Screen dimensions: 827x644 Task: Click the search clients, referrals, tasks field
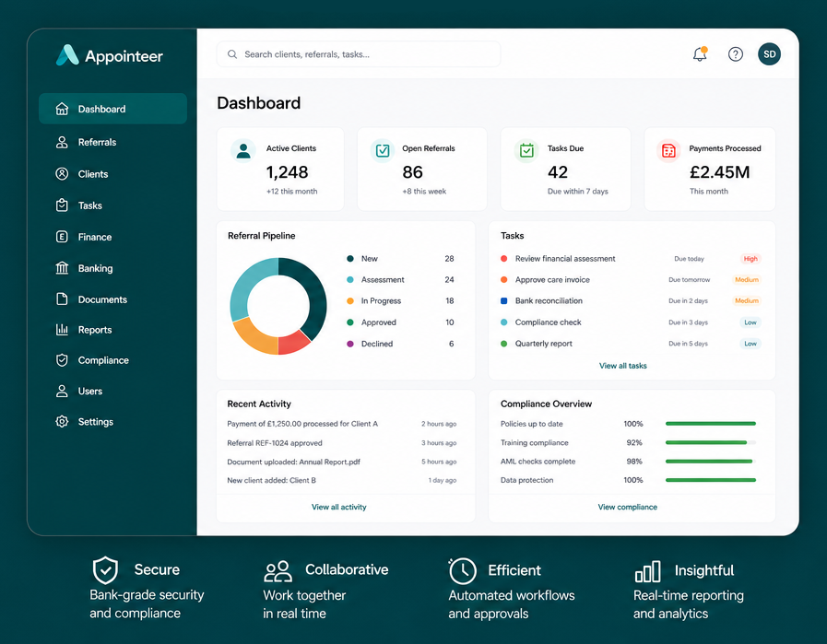click(359, 54)
